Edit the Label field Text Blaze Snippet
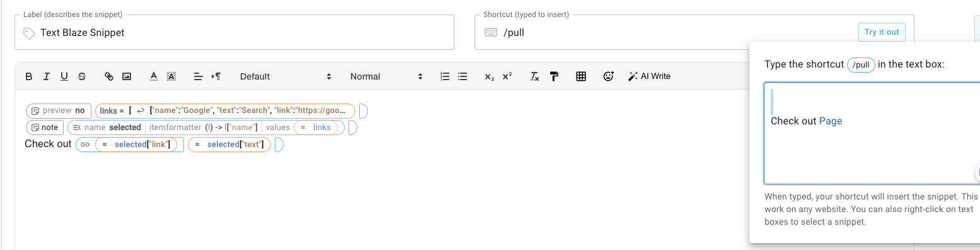 [234, 32]
